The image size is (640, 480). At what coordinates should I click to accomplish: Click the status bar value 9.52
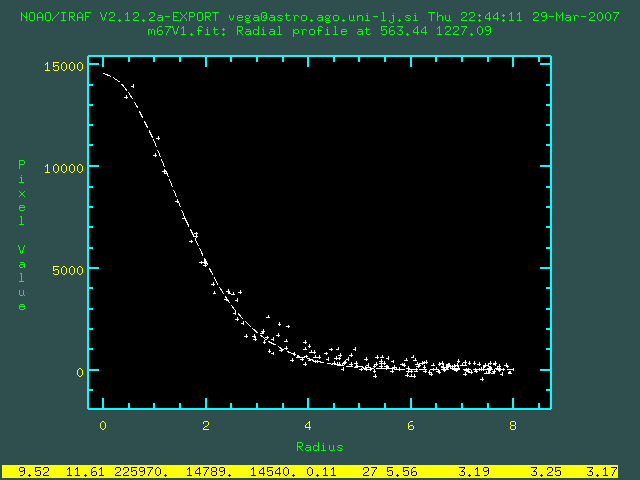pyautogui.click(x=34, y=472)
